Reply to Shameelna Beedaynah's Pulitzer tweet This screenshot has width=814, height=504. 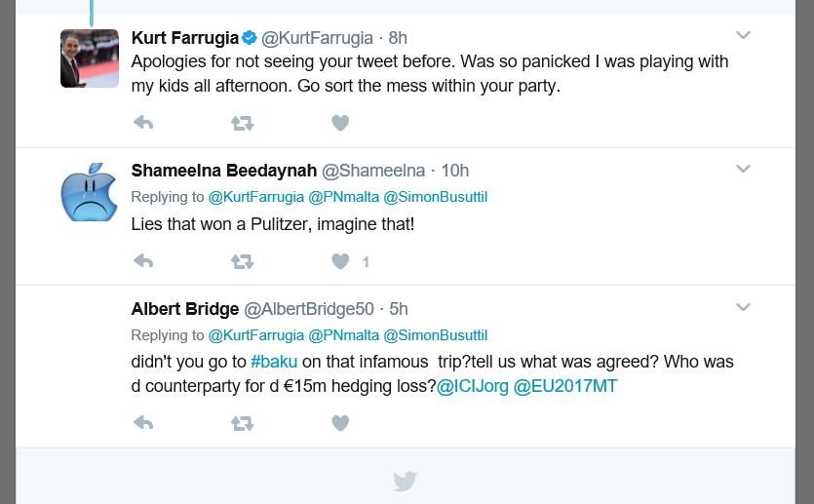143,260
